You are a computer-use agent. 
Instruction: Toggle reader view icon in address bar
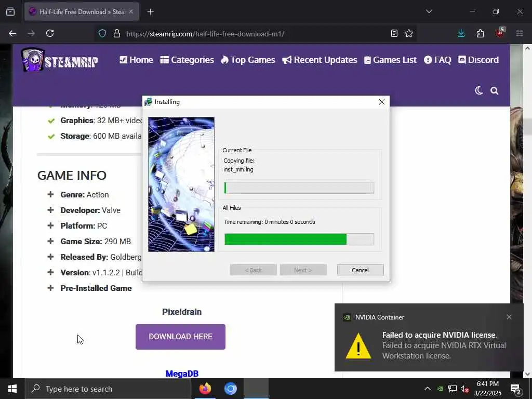click(x=394, y=33)
